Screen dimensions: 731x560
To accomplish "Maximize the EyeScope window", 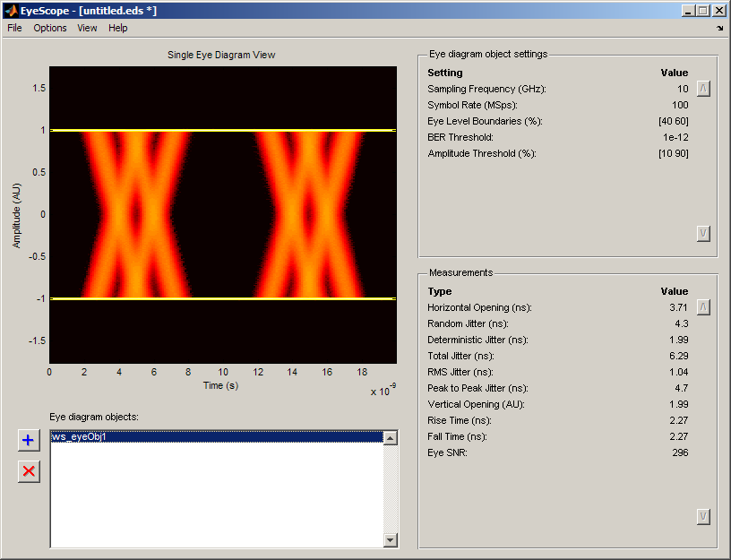I will point(703,10).
